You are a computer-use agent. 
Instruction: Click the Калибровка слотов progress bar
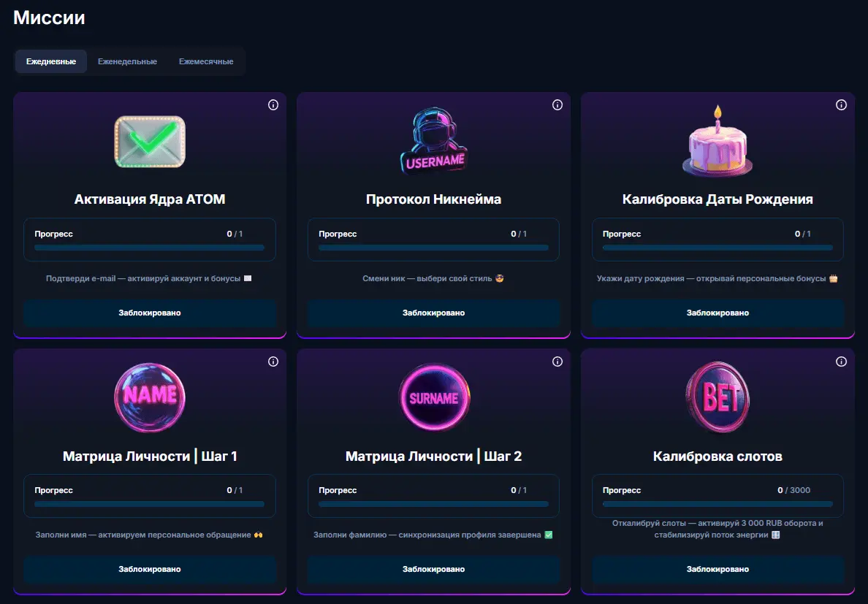click(717, 504)
